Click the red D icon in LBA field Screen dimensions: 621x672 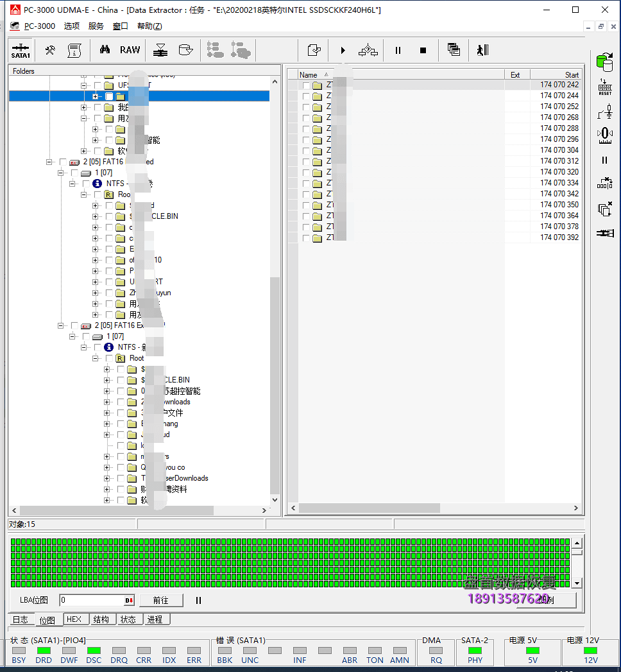click(x=129, y=600)
